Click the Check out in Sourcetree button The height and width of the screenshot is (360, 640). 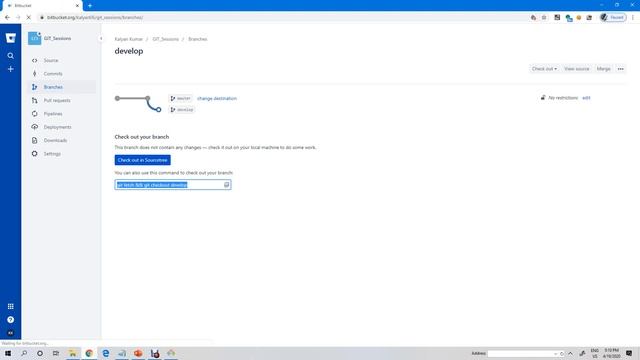click(x=142, y=160)
